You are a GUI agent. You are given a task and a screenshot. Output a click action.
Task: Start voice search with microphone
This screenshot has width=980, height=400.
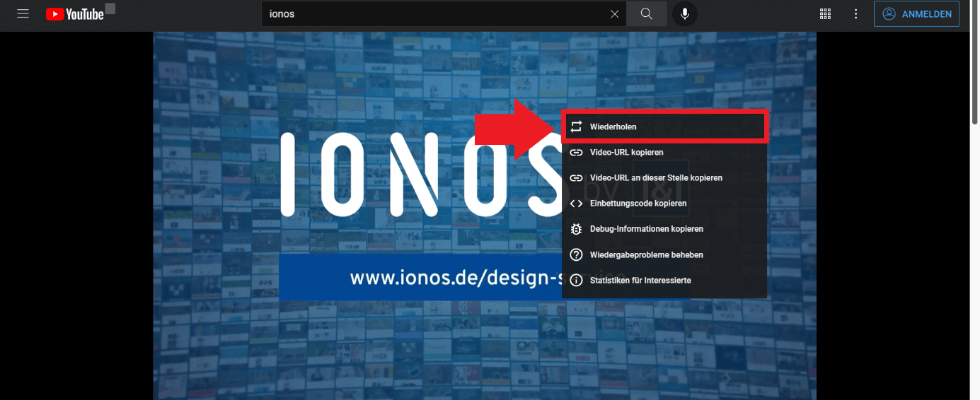[685, 14]
